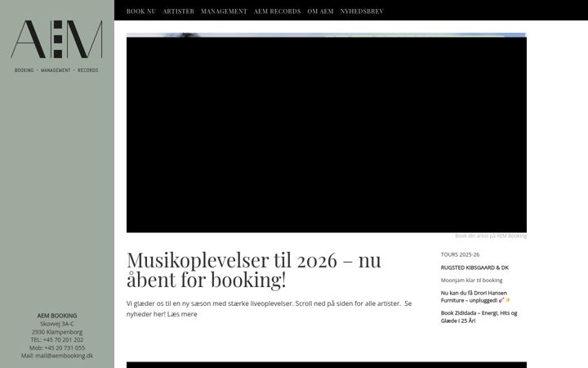588x368 pixels.
Task: Select MANAGEMENT in the top navigation
Action: click(x=224, y=11)
